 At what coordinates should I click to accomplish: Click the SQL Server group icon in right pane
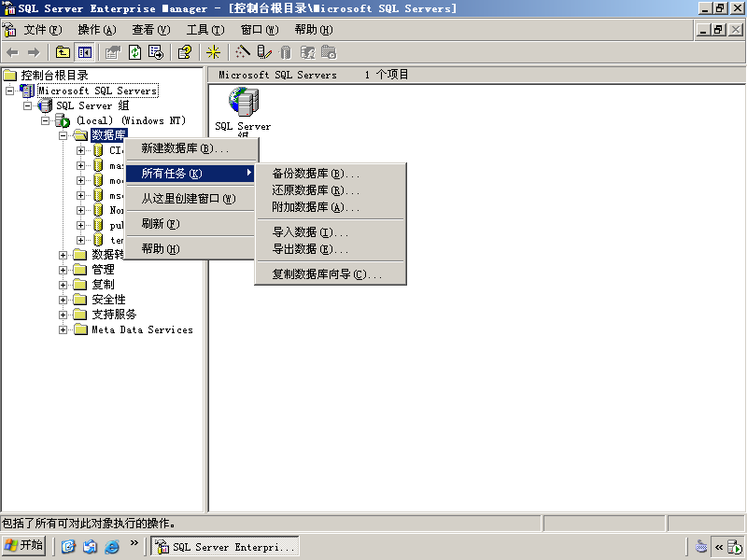point(244,102)
